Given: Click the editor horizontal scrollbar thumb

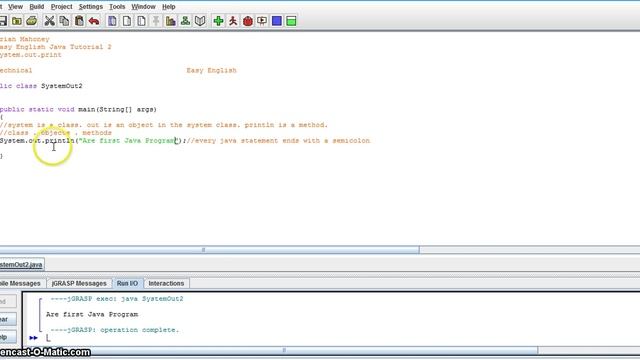Looking at the screenshot, I should 209,250.
